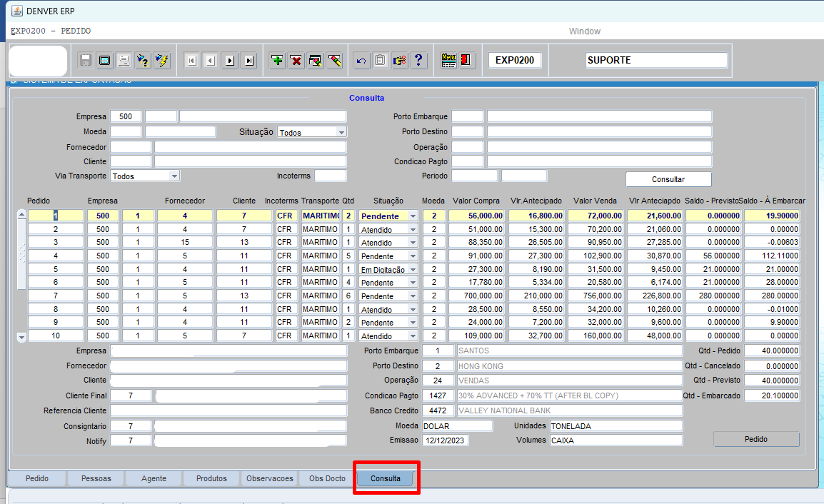Image resolution: width=824 pixels, height=504 pixels.
Task: Click the red door exit icon
Action: pyautogui.click(x=467, y=61)
